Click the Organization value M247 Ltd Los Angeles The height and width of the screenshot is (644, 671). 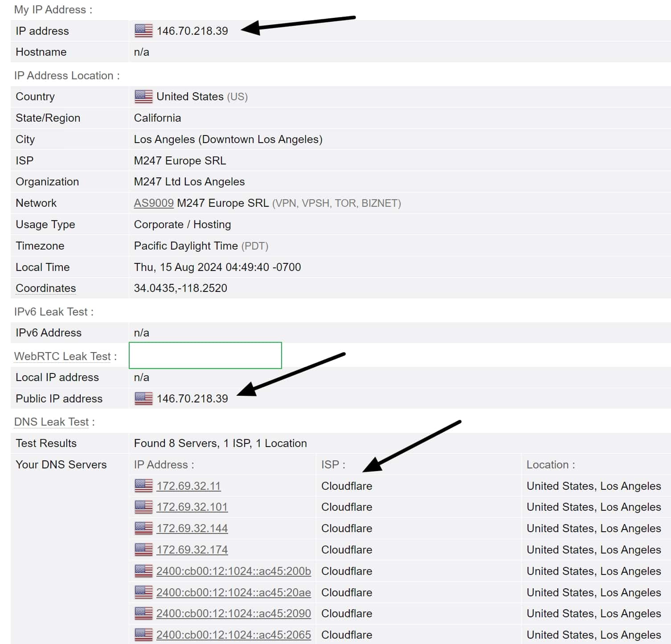(189, 182)
